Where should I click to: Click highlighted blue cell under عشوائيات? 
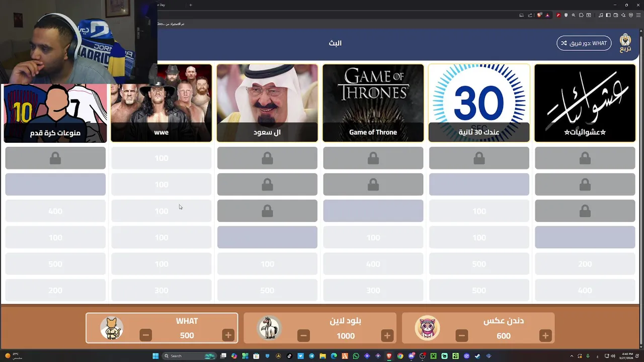[585, 237]
